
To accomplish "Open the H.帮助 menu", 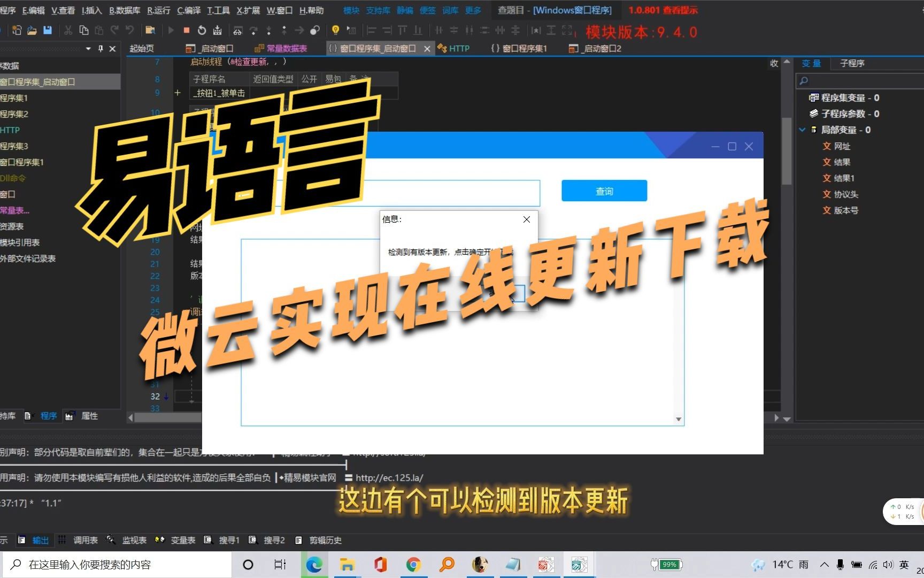I will coord(311,10).
